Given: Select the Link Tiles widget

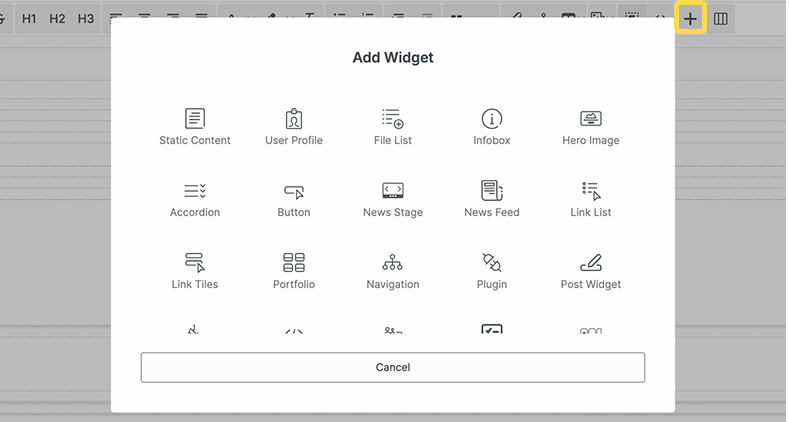Looking at the screenshot, I should click(x=195, y=271).
